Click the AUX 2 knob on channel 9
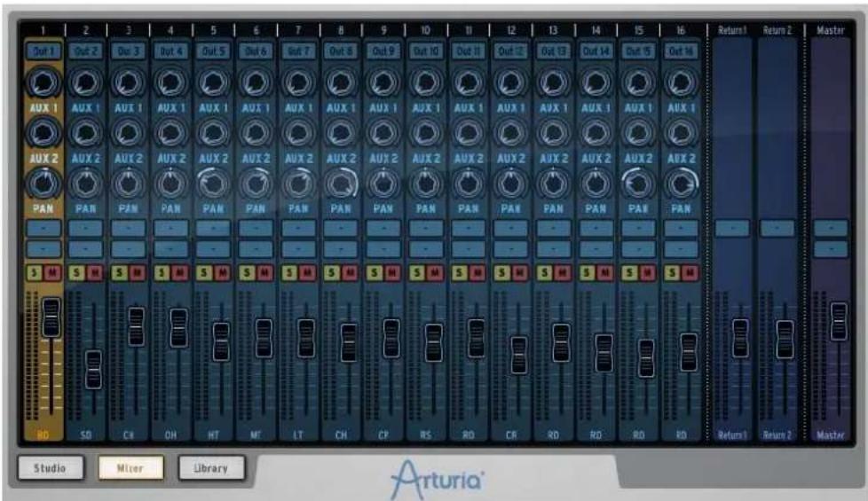 click(383, 133)
